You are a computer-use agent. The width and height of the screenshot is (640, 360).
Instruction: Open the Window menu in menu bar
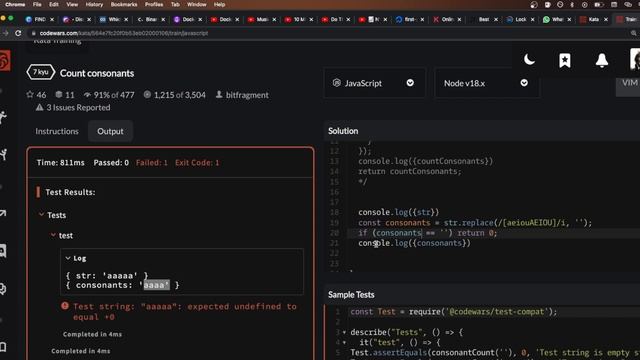point(197,4)
